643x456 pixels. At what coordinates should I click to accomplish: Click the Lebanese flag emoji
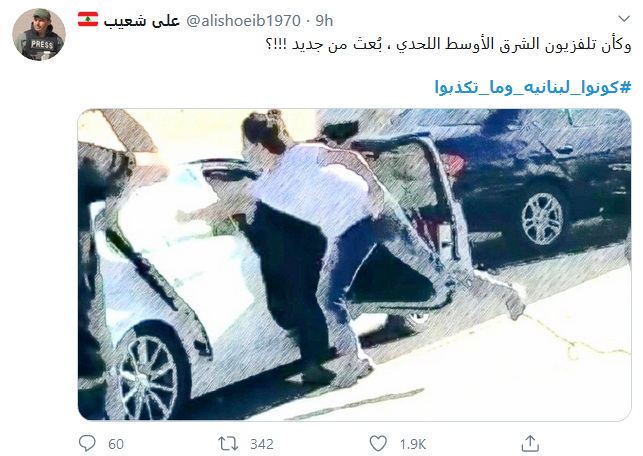(88, 19)
